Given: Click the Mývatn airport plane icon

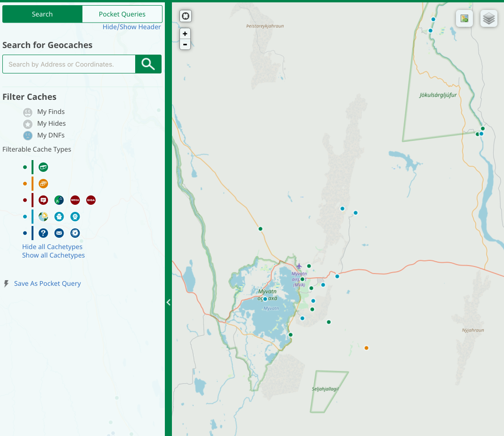Looking at the screenshot, I should click(x=299, y=266).
